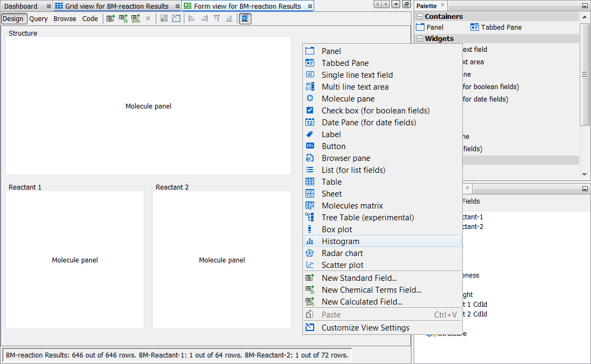Switch to Query mode
Image resolution: width=591 pixels, height=364 pixels.
(x=38, y=18)
